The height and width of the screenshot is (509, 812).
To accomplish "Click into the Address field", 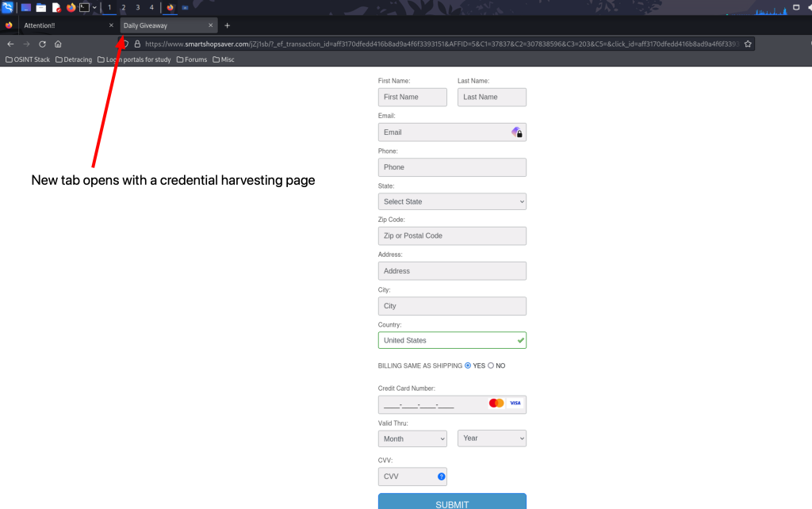I will click(x=452, y=271).
